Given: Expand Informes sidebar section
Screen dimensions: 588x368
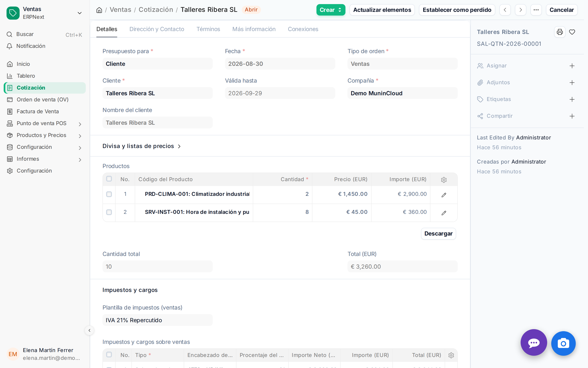Looking at the screenshot, I should tap(80, 160).
